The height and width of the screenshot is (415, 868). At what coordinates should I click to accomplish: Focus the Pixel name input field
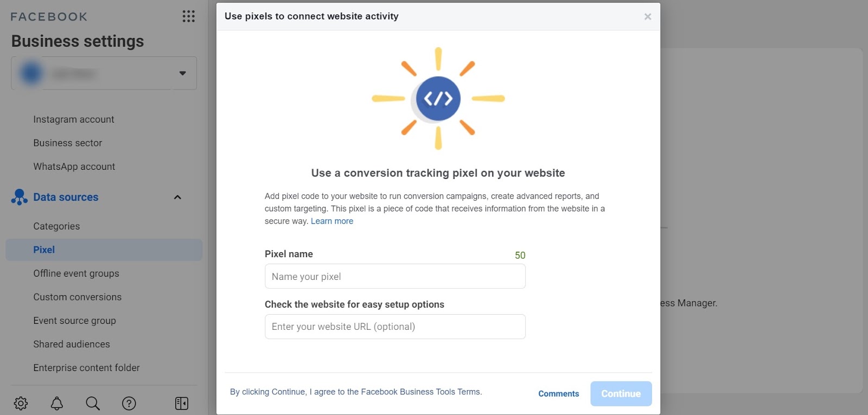coord(395,276)
